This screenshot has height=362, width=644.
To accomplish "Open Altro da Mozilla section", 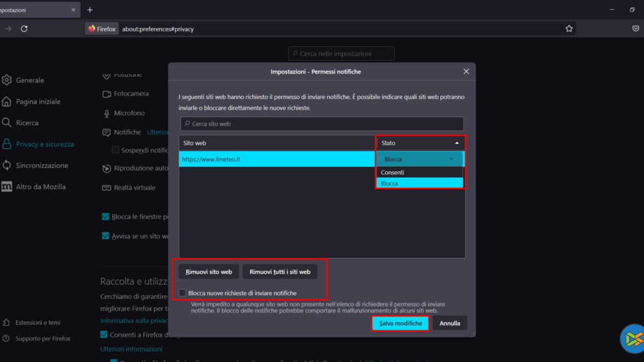I will 40,187.
